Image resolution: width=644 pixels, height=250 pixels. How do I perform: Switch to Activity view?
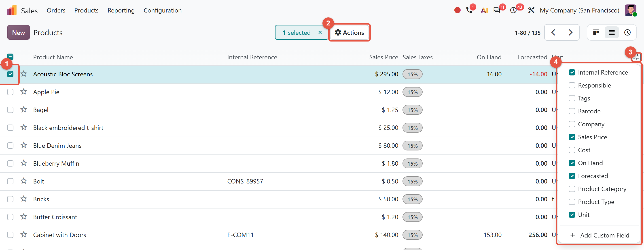(x=627, y=32)
